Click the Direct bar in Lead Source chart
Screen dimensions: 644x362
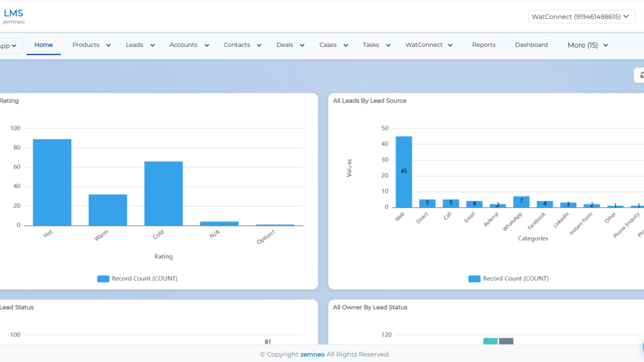pyautogui.click(x=427, y=203)
